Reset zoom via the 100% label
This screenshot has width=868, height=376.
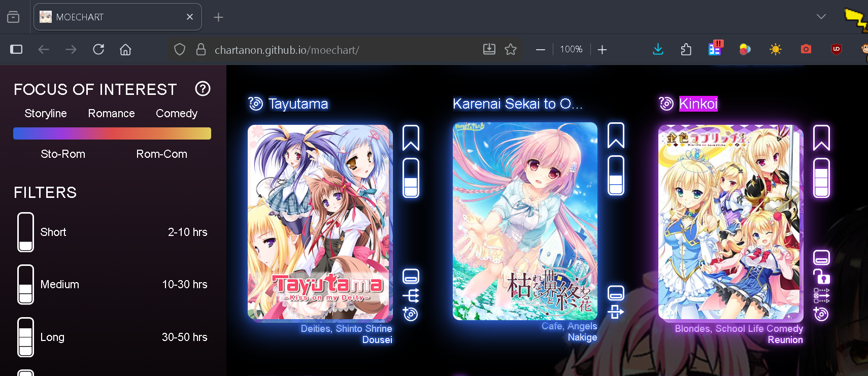[571, 49]
